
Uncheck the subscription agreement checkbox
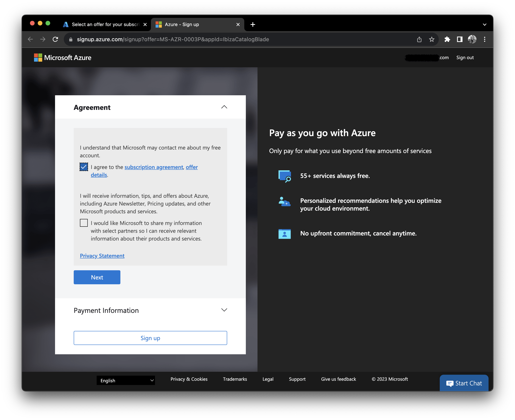pyautogui.click(x=83, y=167)
